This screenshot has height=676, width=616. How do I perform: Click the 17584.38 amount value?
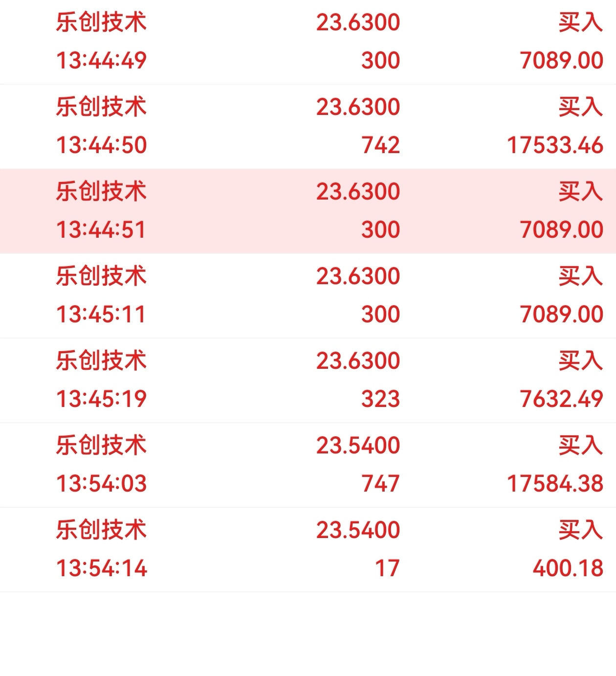tap(555, 484)
